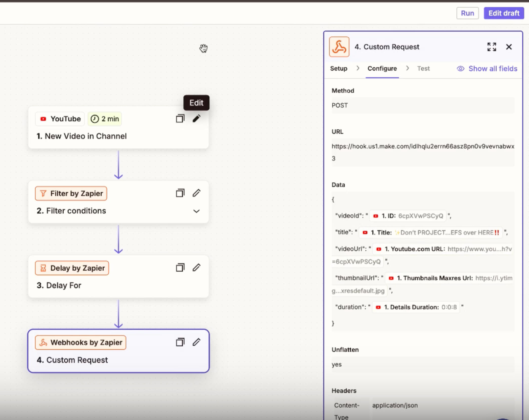Screen dimensions: 529x420
Task: Toggle Show all fields
Action: pos(487,69)
